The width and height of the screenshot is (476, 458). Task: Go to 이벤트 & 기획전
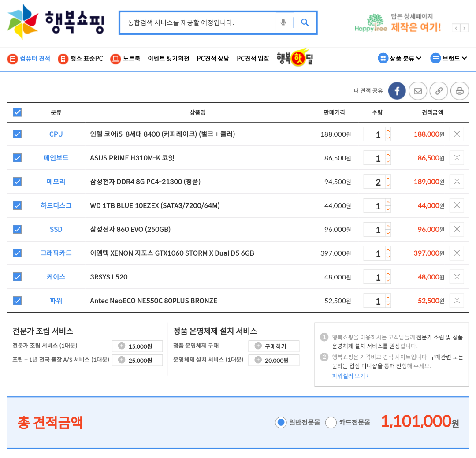pos(168,58)
